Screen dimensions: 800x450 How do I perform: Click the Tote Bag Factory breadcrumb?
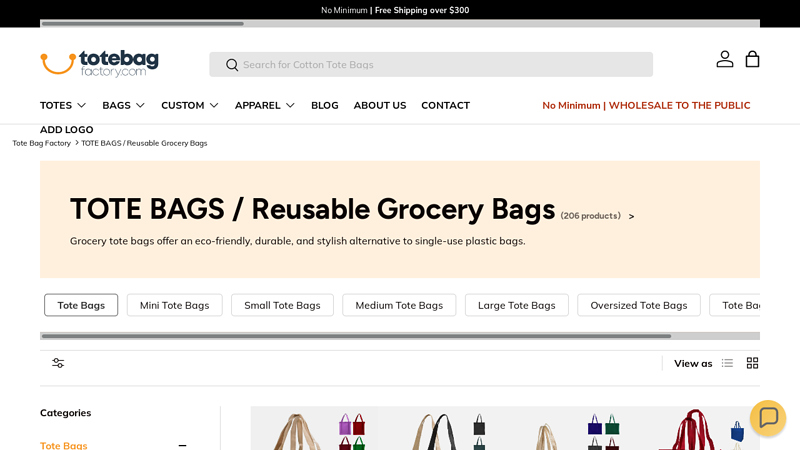click(x=41, y=143)
